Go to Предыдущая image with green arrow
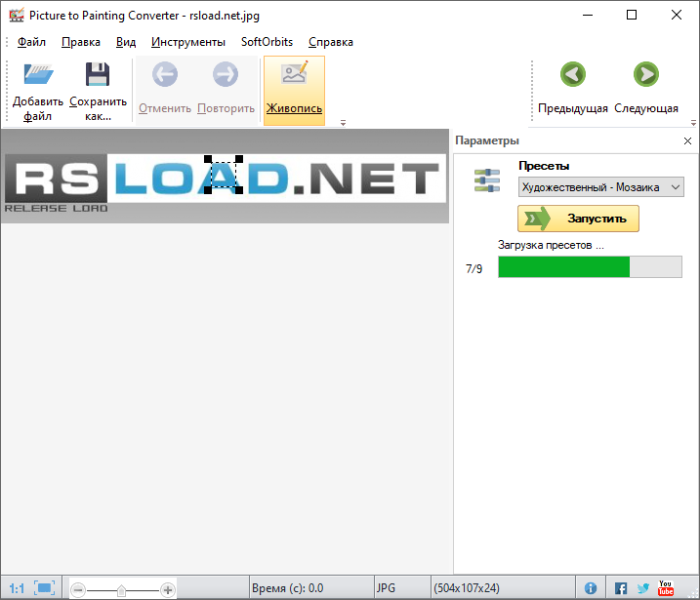Viewport: 700px width, 600px height. click(x=573, y=74)
